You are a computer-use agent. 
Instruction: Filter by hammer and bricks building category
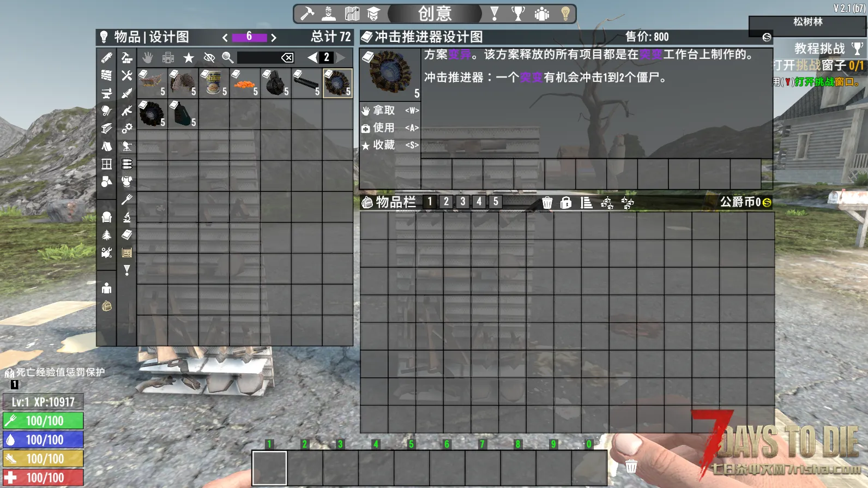point(126,57)
